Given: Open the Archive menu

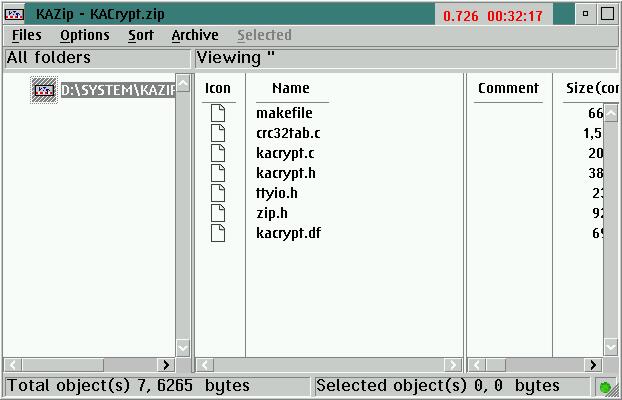Looking at the screenshot, I should [x=195, y=35].
